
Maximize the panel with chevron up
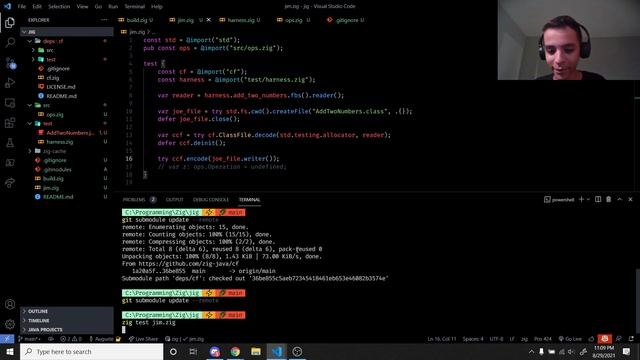[x=620, y=199]
